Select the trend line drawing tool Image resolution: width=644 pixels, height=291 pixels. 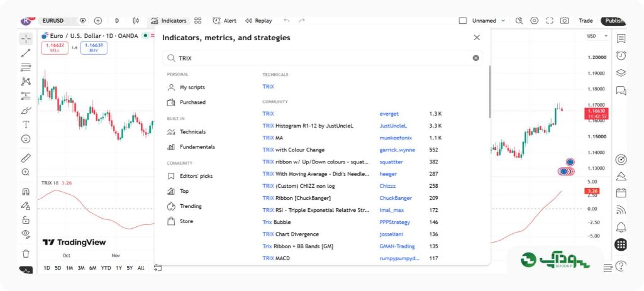click(26, 53)
